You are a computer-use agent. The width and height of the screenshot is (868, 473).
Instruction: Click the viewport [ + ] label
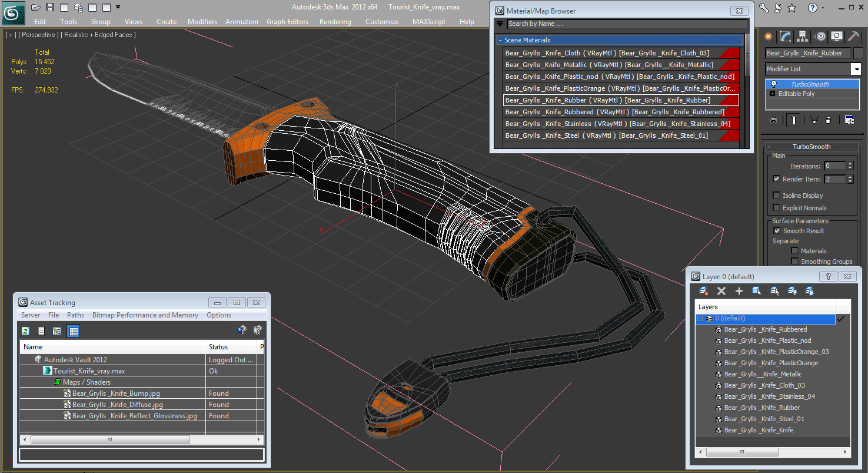[11, 35]
